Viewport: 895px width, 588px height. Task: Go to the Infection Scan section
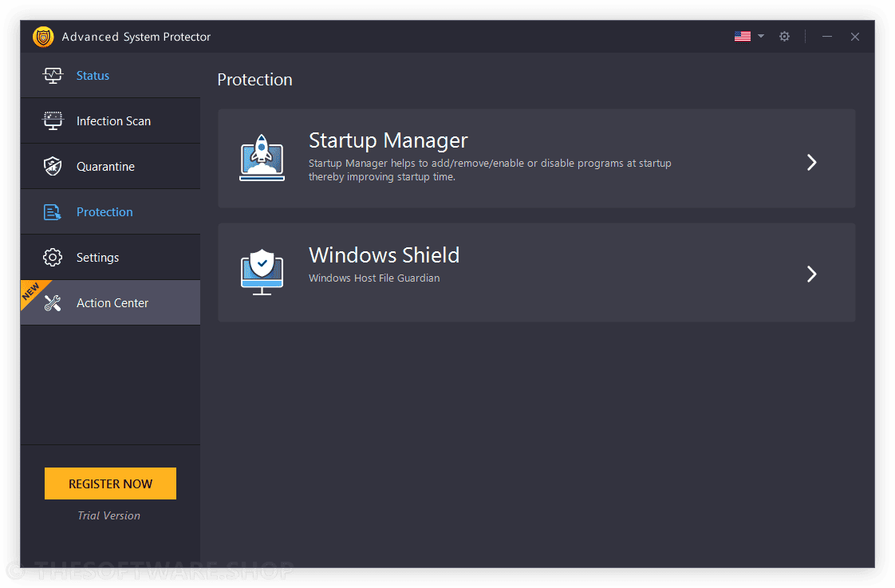110,121
